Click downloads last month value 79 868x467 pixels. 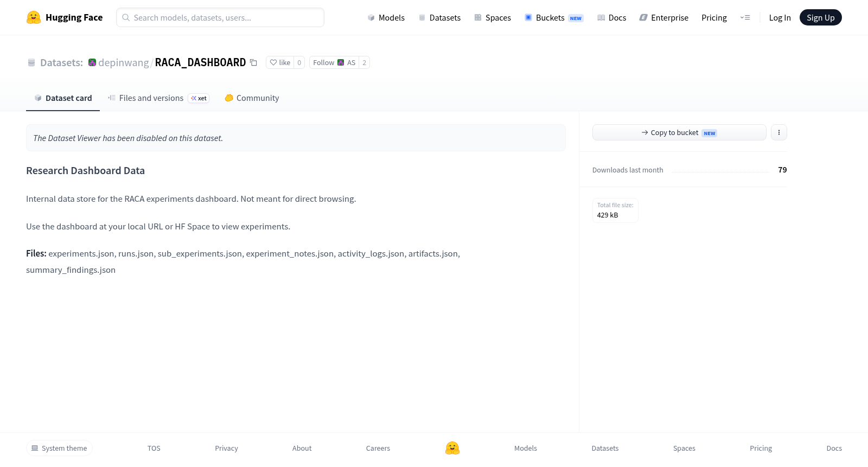[782, 170]
